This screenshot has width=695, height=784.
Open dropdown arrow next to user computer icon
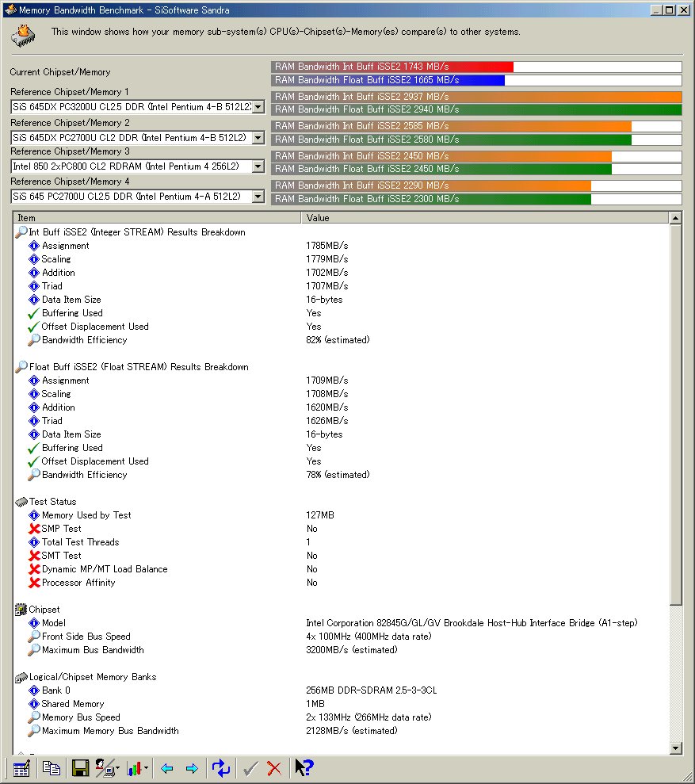[x=117, y=768]
